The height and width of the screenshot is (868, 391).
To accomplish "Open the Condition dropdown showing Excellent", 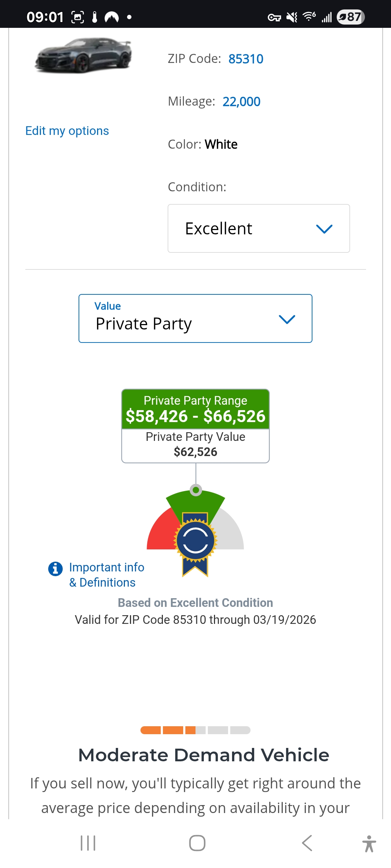I will [258, 229].
